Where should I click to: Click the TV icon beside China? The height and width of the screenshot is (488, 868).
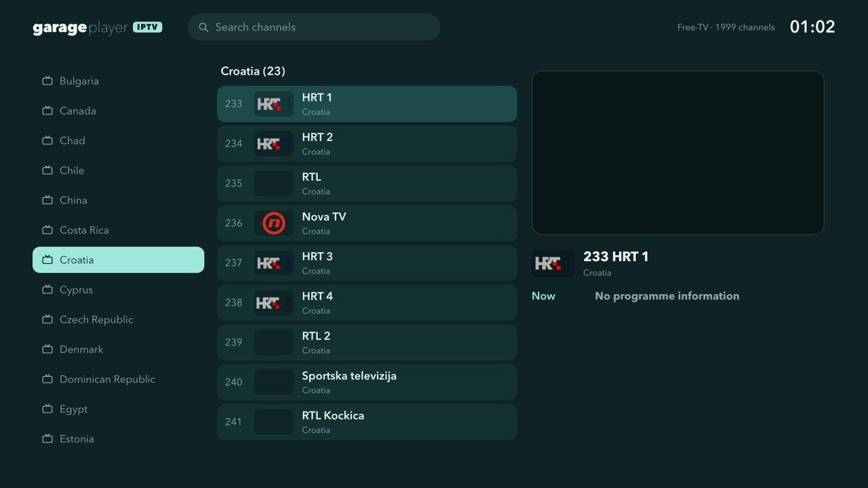click(47, 200)
